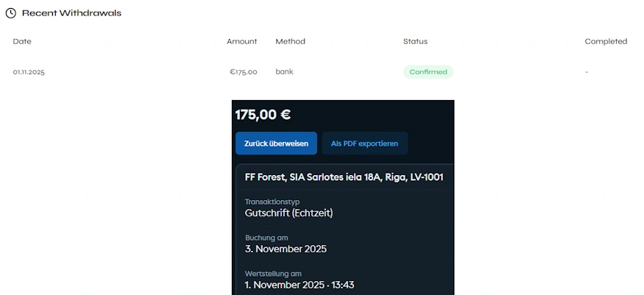
Task: Click the Date column header
Action: pyautogui.click(x=22, y=41)
